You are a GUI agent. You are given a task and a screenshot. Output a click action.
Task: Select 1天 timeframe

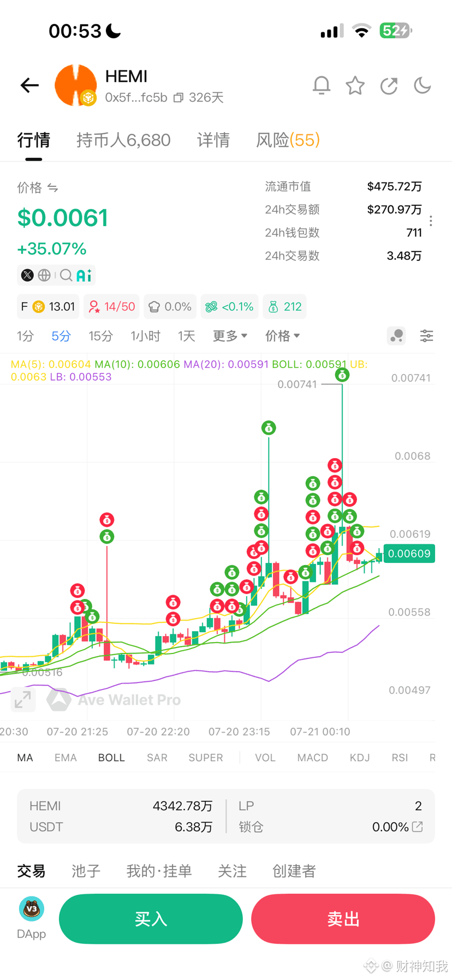(186, 336)
